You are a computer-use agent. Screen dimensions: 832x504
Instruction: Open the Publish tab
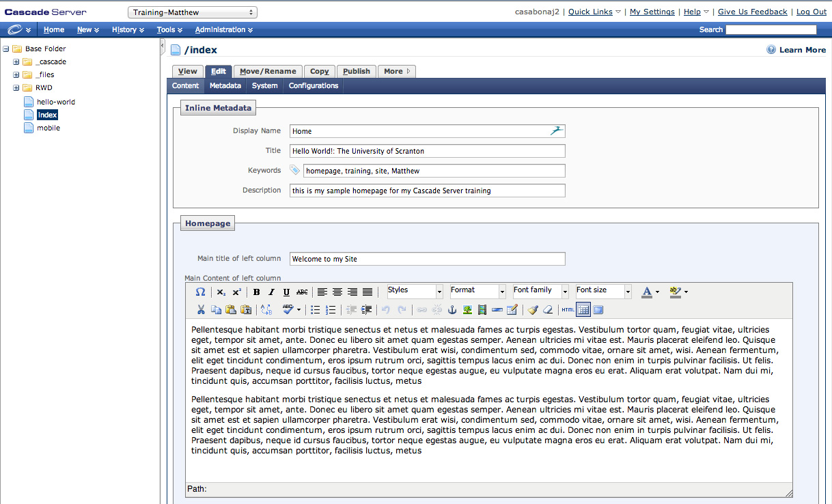357,71
